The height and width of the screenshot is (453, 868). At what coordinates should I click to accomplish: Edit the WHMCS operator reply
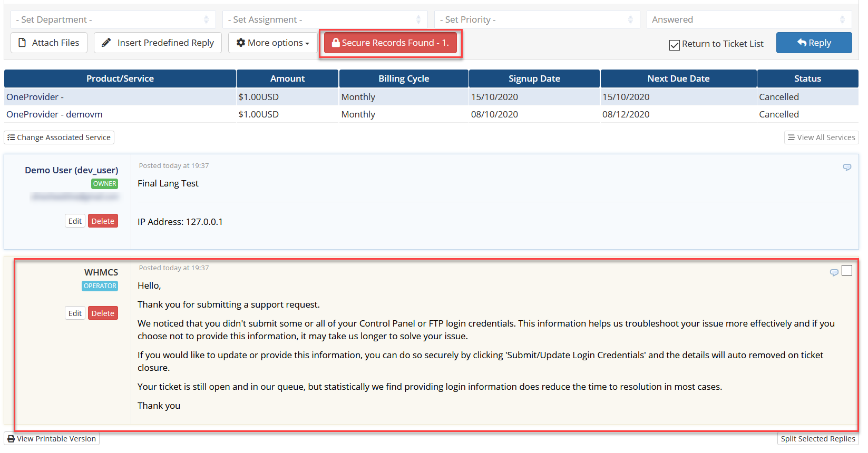point(75,313)
